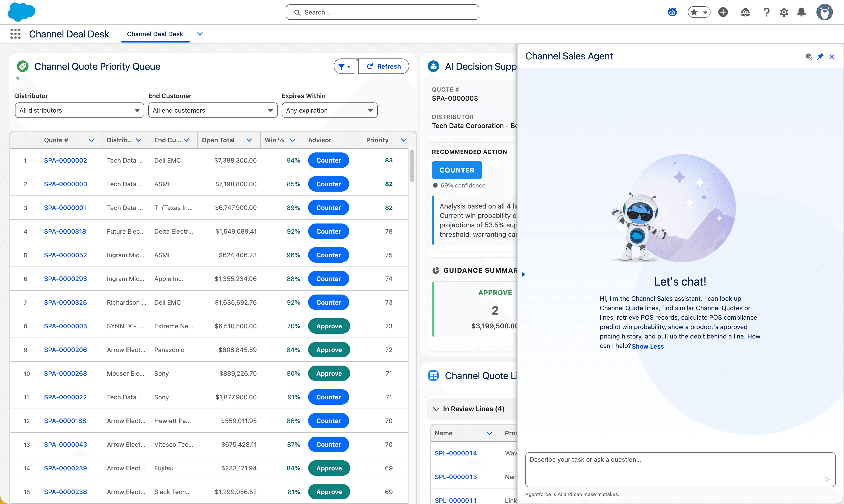Viewport: 844px width, 504px height.
Task: Click the 69% confidence text
Action: (x=463, y=185)
